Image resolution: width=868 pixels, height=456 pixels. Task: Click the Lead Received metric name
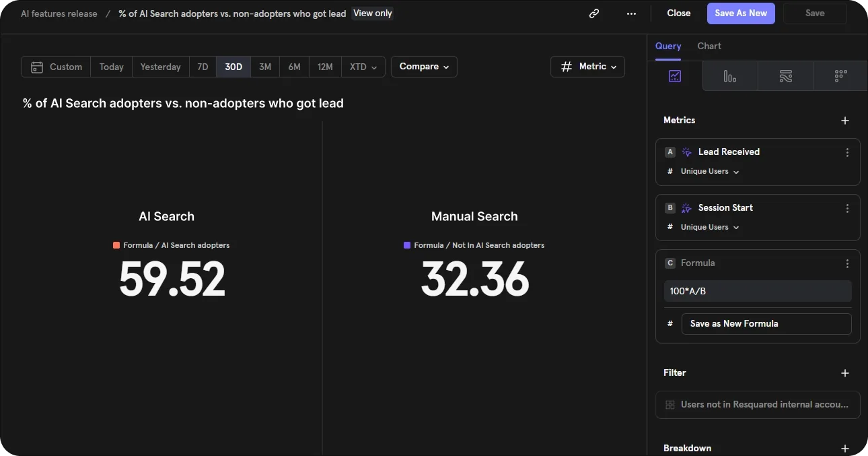(729, 152)
